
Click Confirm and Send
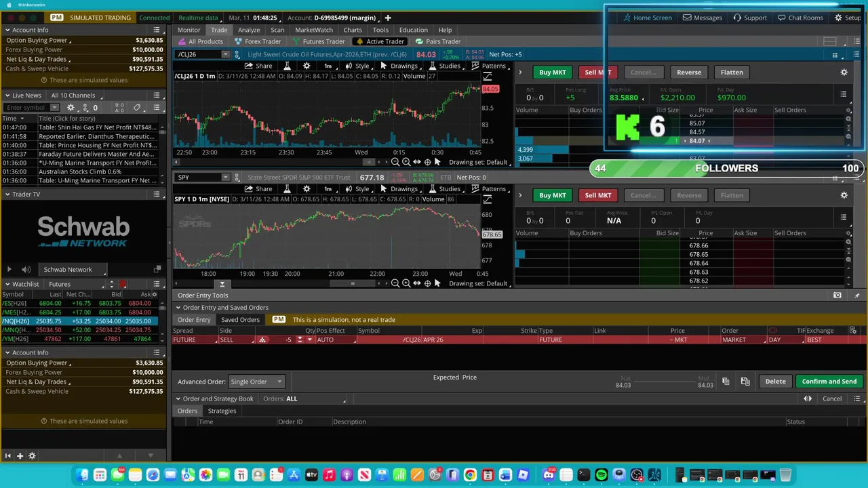point(829,382)
